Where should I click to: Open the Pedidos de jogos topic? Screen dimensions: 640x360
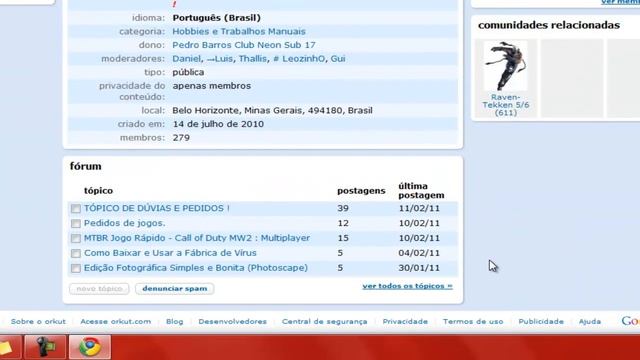[x=124, y=223]
